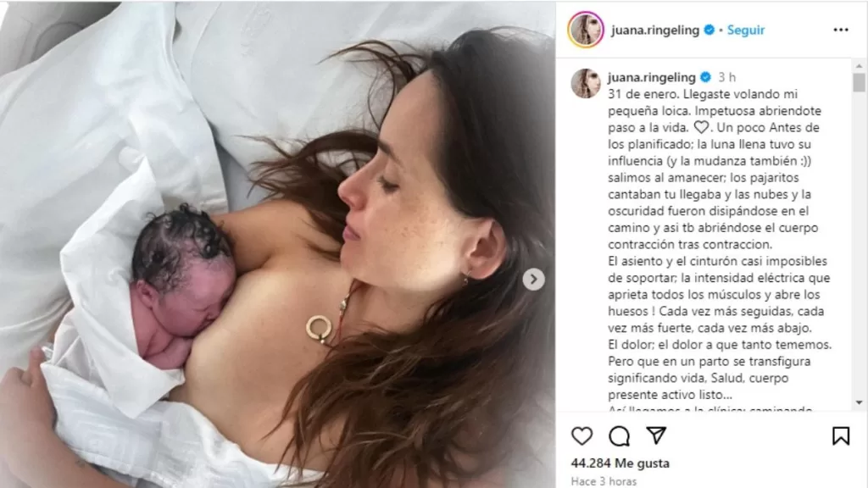
Task: Click the caption scrollbar up arrow
Action: [859, 66]
